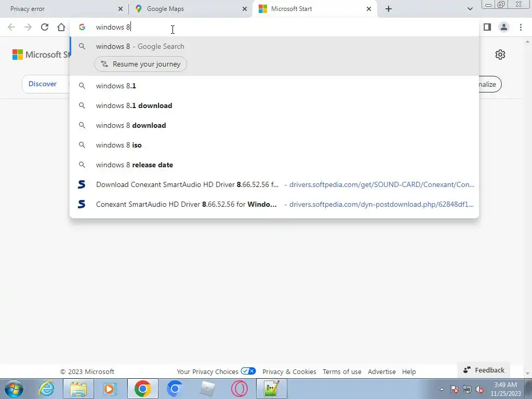Viewport: 532px width, 399px height.
Task: Open the Chrome side panel icon
Action: 487,27
